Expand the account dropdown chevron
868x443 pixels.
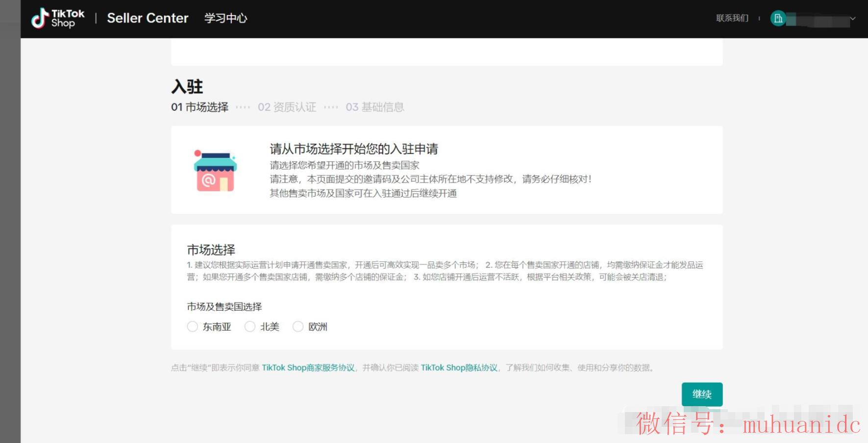click(853, 19)
